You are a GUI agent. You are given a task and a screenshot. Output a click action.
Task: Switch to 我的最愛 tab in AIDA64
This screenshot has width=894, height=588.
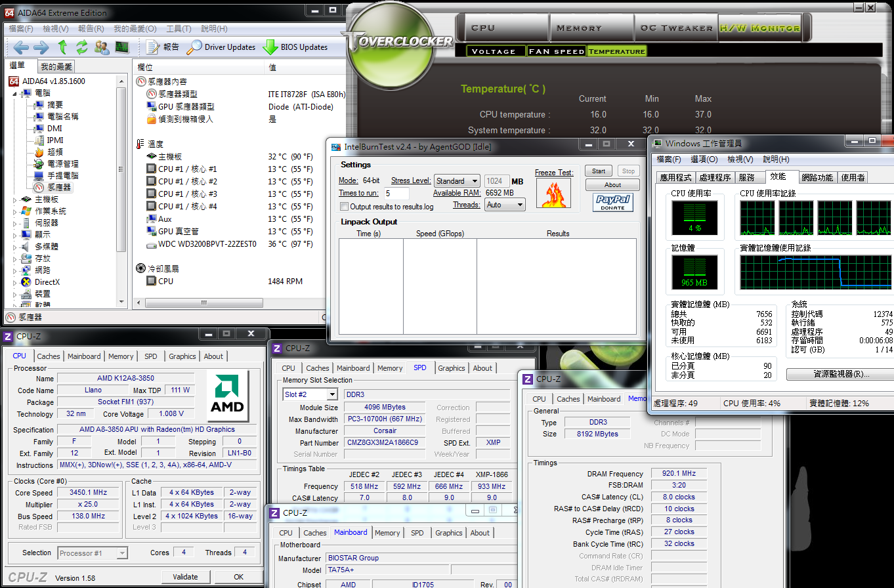point(56,66)
